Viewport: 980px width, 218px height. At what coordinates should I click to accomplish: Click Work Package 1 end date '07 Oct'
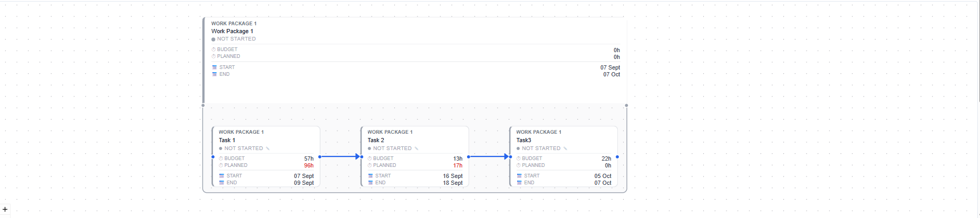click(x=612, y=74)
